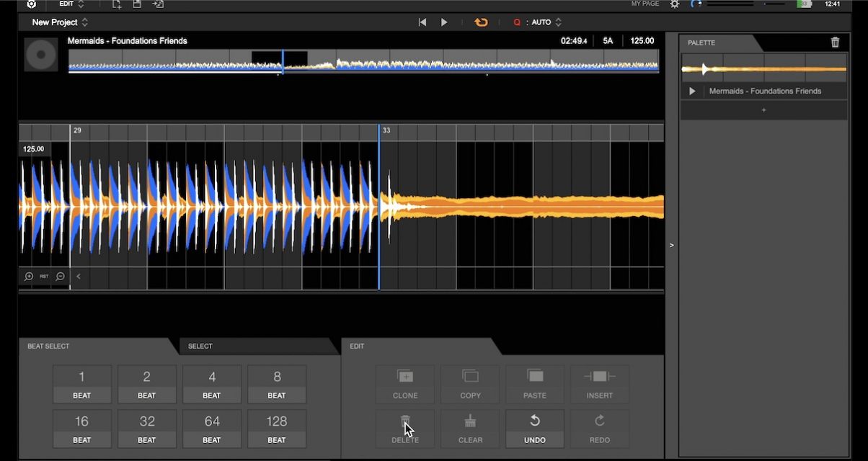Open the New Project dropdown
This screenshot has height=461, width=868.
pos(60,22)
